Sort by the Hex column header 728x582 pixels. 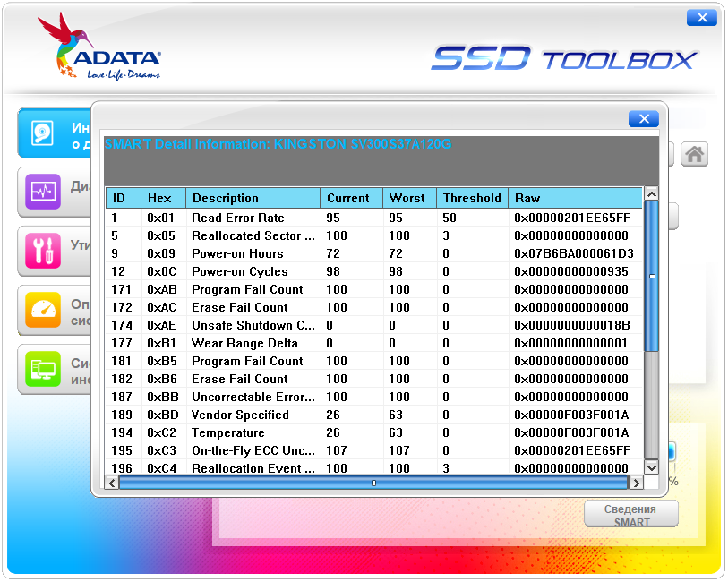point(164,198)
